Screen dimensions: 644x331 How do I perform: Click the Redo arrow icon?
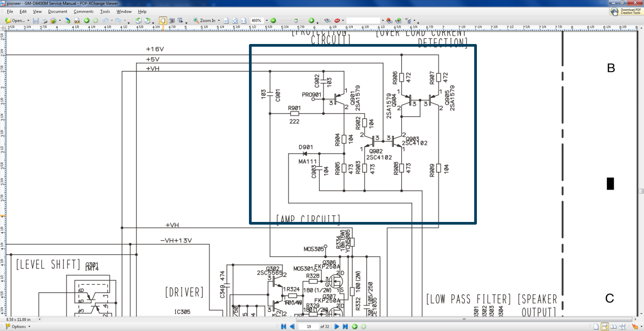[119, 21]
